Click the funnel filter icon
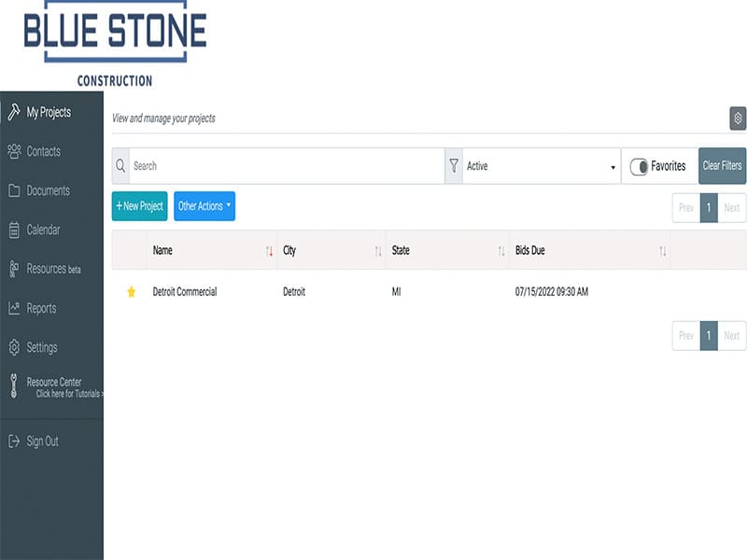This screenshot has width=747, height=560. click(x=454, y=166)
